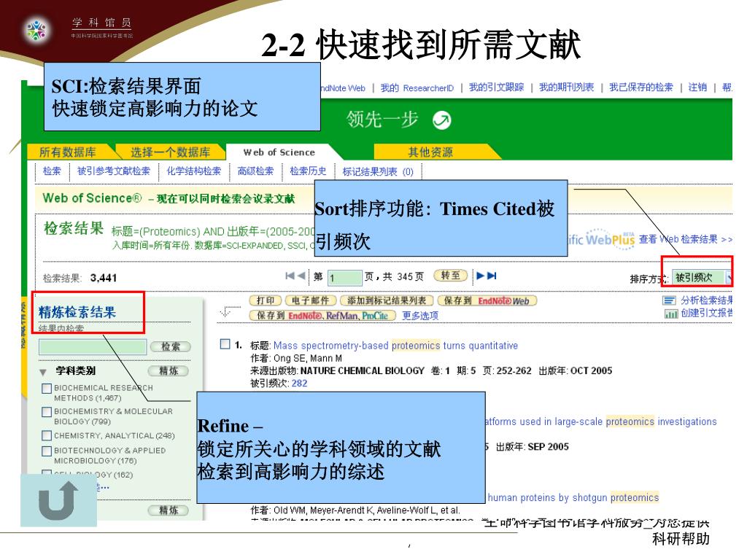This screenshot has height=560, width=747.
Task: Tick CHEMISTRY, ANALYTICAL checkbox
Action: pyautogui.click(x=47, y=436)
